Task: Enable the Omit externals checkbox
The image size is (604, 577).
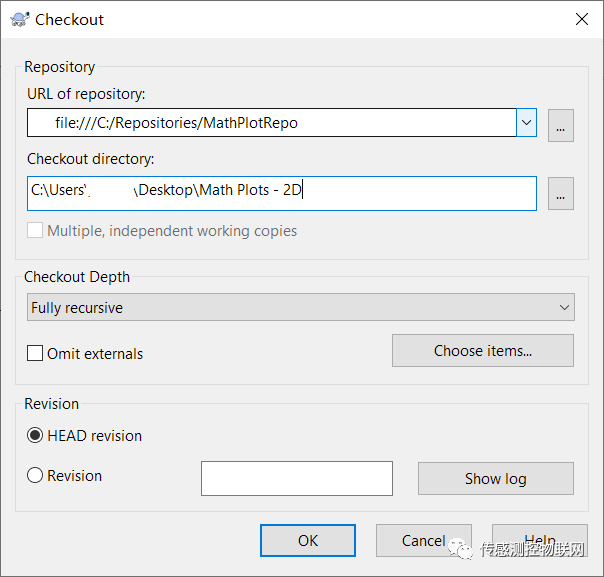Action: (36, 353)
